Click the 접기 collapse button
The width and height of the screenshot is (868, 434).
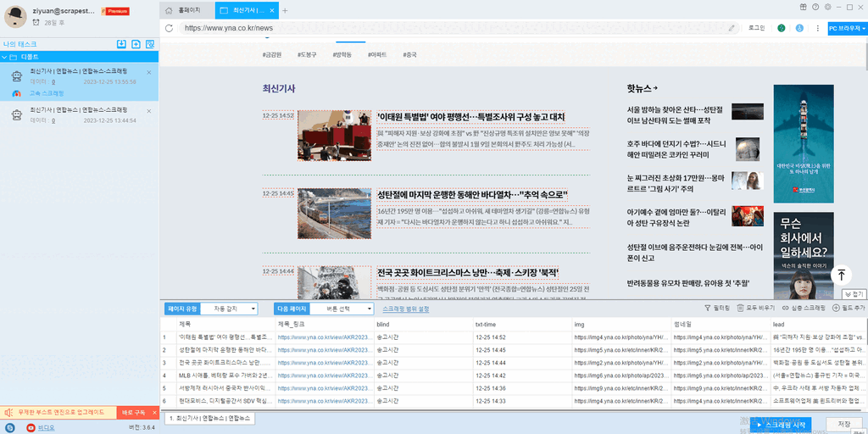click(854, 293)
